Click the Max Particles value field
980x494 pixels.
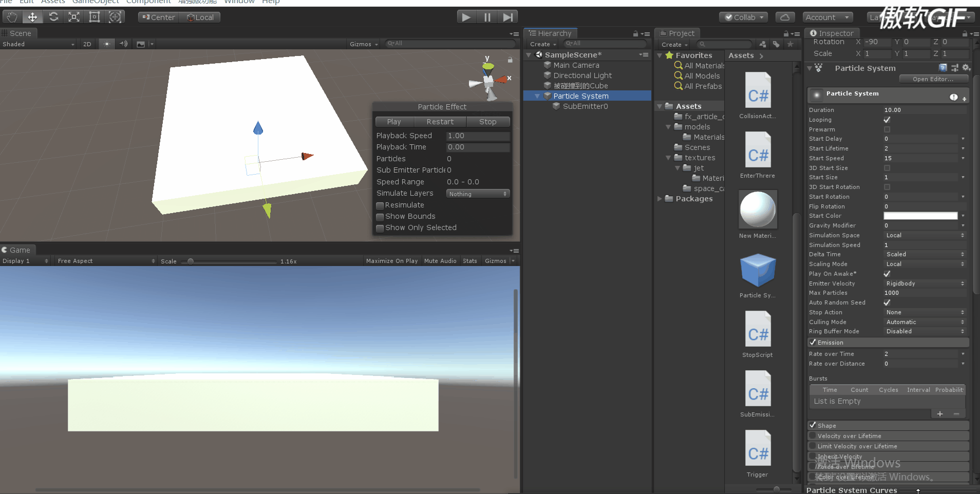tap(925, 293)
